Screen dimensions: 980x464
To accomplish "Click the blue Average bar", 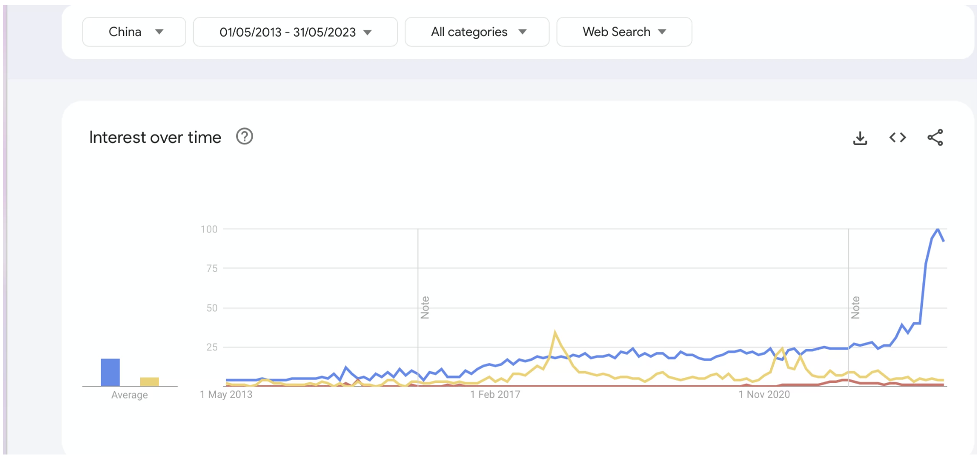I will coord(110,372).
